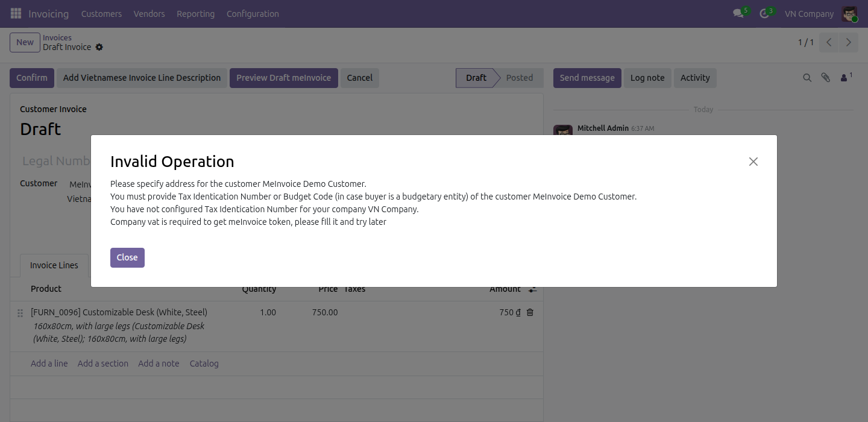Delete the Customizable Desk invoice line
The image size is (868, 422).
tap(530, 312)
